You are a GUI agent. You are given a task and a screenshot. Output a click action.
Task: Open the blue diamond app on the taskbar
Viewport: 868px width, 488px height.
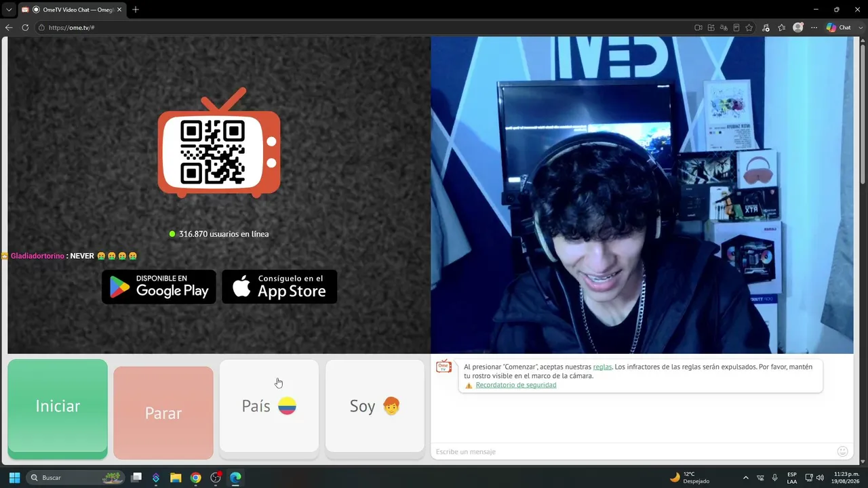click(156, 478)
